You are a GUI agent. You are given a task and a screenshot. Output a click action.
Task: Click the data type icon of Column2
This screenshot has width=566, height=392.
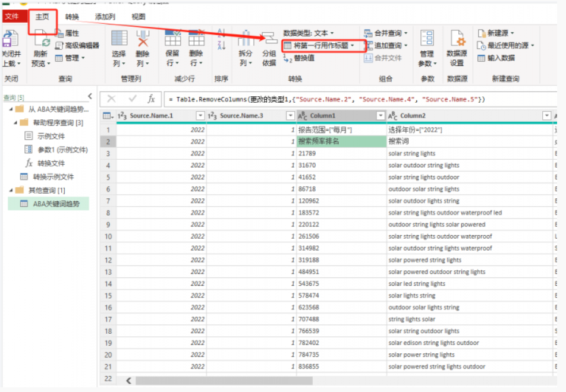[393, 116]
